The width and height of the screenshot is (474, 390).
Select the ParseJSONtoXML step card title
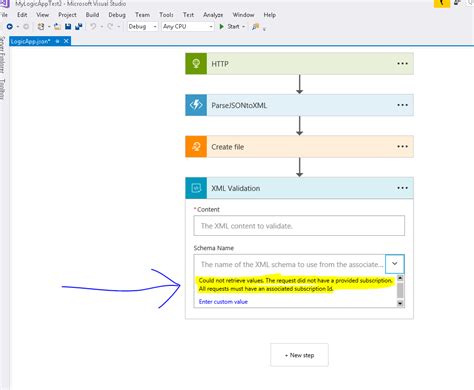(x=239, y=105)
